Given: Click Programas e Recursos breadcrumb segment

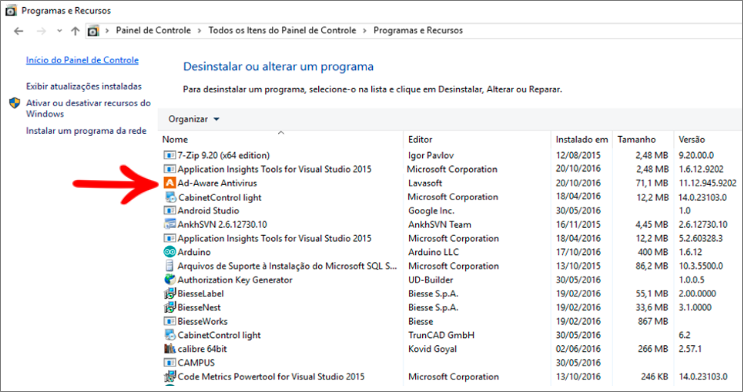Looking at the screenshot, I should pos(418,30).
